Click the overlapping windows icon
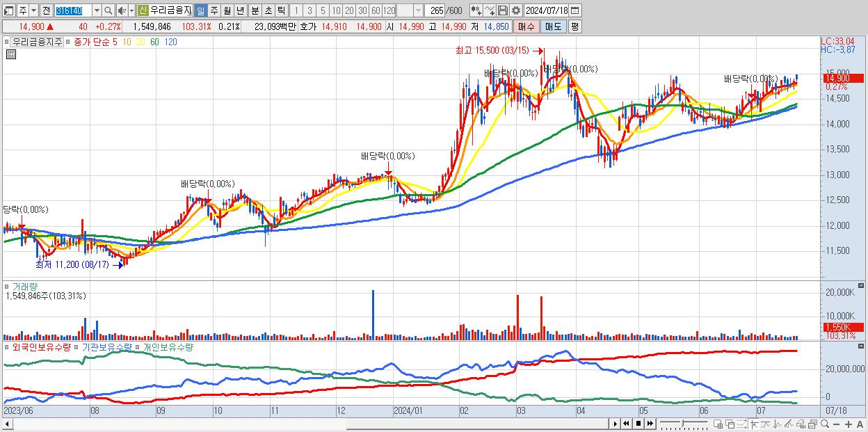 730,424
